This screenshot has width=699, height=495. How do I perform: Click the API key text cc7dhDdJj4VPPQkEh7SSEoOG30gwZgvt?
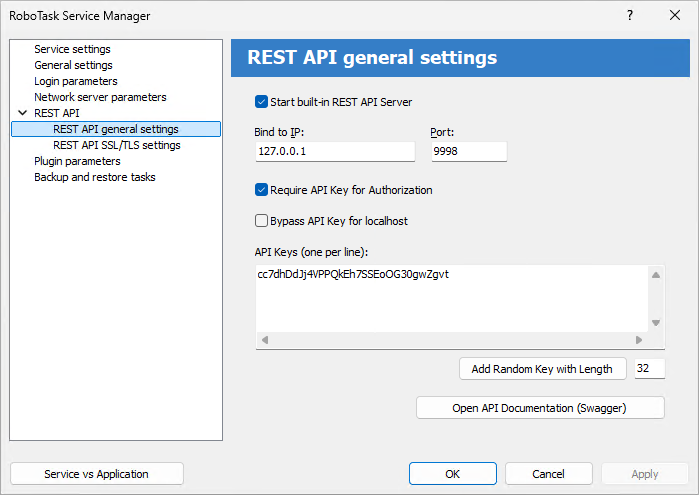[x=353, y=274]
